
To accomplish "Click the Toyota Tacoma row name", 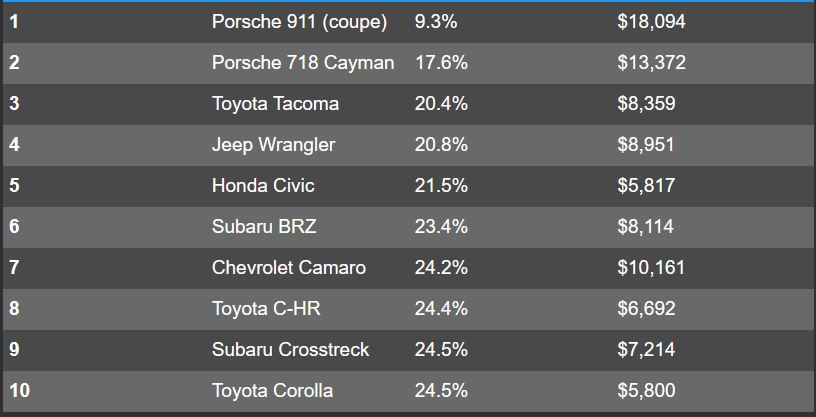I will 275,103.
